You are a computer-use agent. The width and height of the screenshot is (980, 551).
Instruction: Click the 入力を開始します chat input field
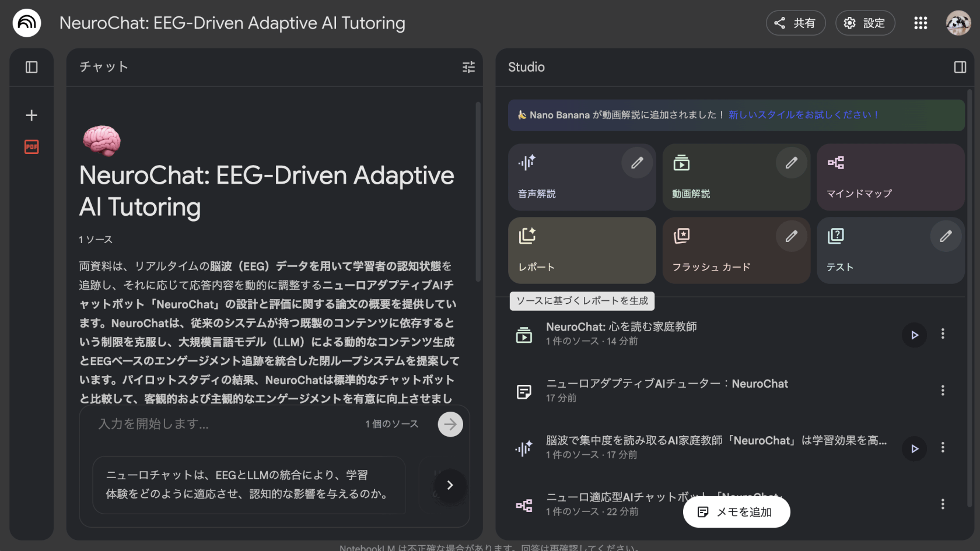(228, 424)
